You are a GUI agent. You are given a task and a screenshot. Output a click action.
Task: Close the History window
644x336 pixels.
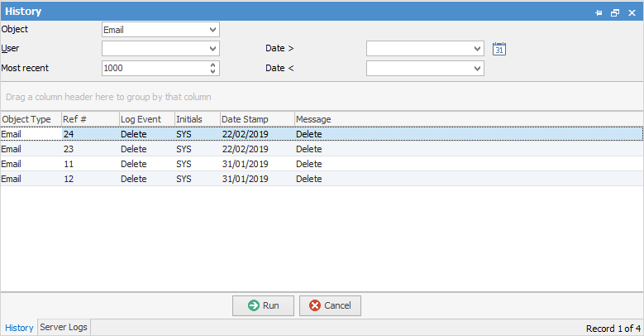(631, 12)
